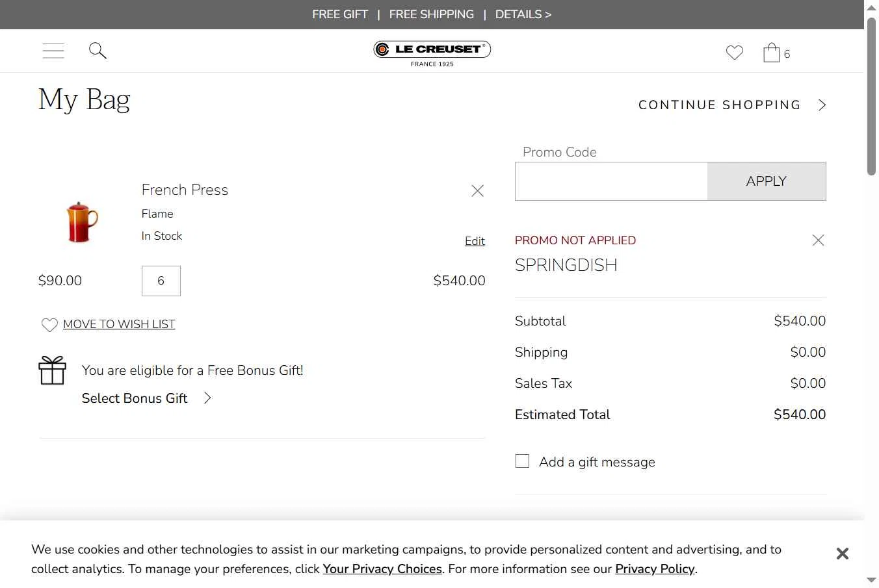The width and height of the screenshot is (879, 588).
Task: Open the Privacy Policy link
Action: (655, 569)
